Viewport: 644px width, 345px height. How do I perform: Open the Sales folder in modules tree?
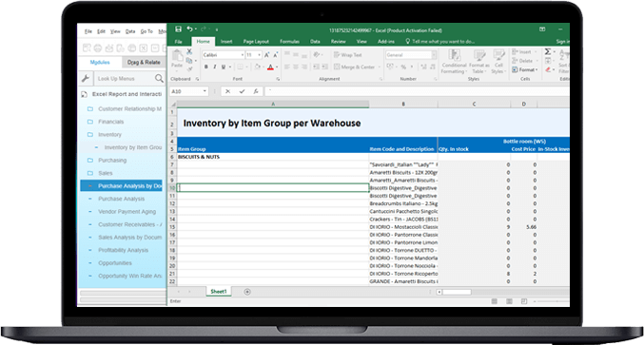(x=106, y=173)
